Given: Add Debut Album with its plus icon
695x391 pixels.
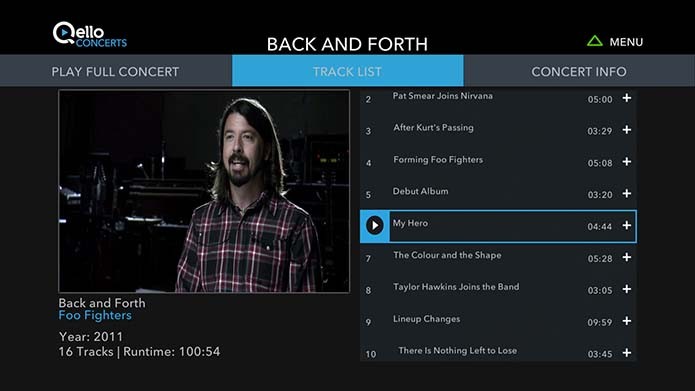Looking at the screenshot, I should coord(627,194).
